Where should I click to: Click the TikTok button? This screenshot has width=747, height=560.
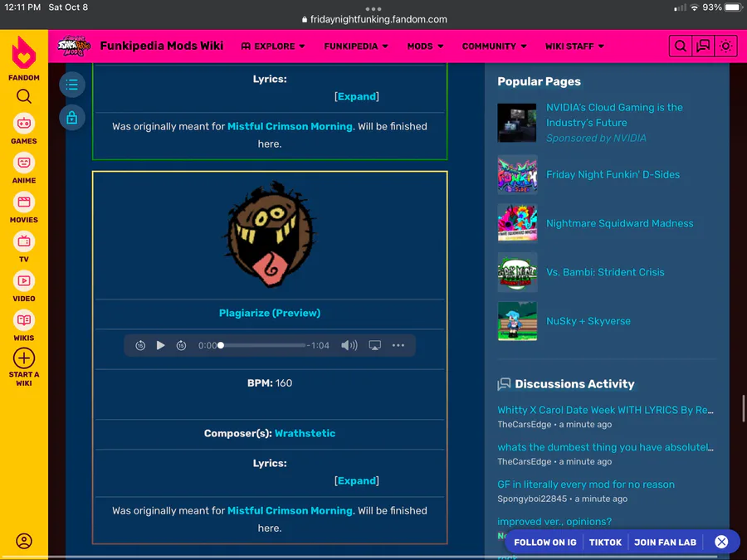pos(606,543)
